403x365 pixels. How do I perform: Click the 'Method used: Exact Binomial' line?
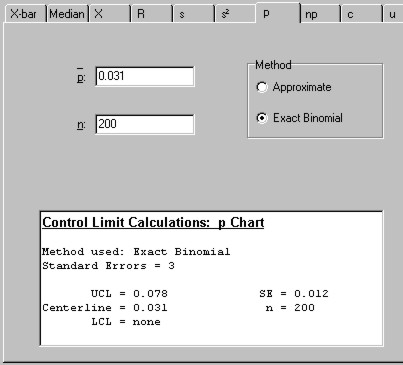click(136, 252)
